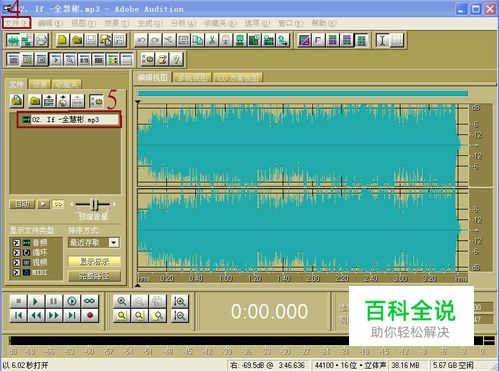
Task: Toggle the 循环 file type checkbox
Action: pyautogui.click(x=16, y=253)
